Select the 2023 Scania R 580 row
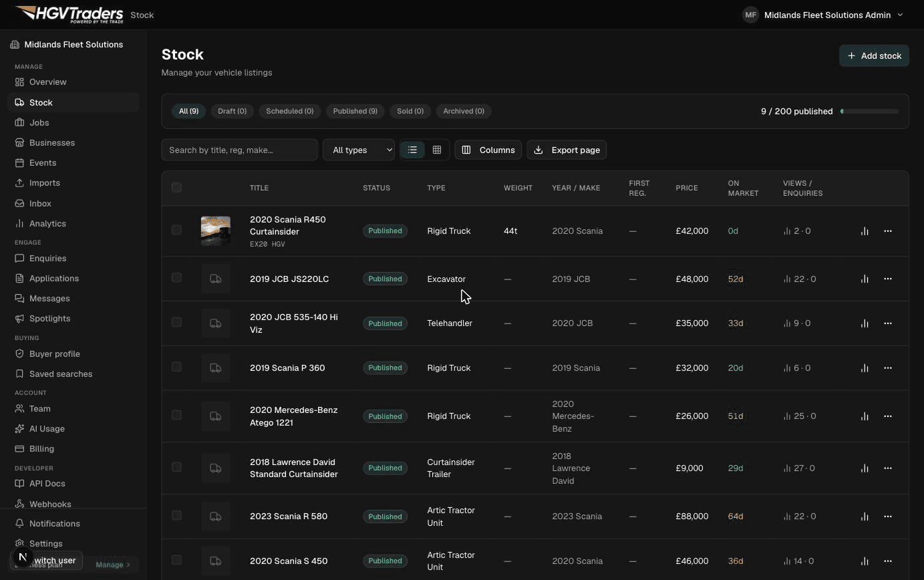Image resolution: width=924 pixels, height=580 pixels. tap(176, 515)
